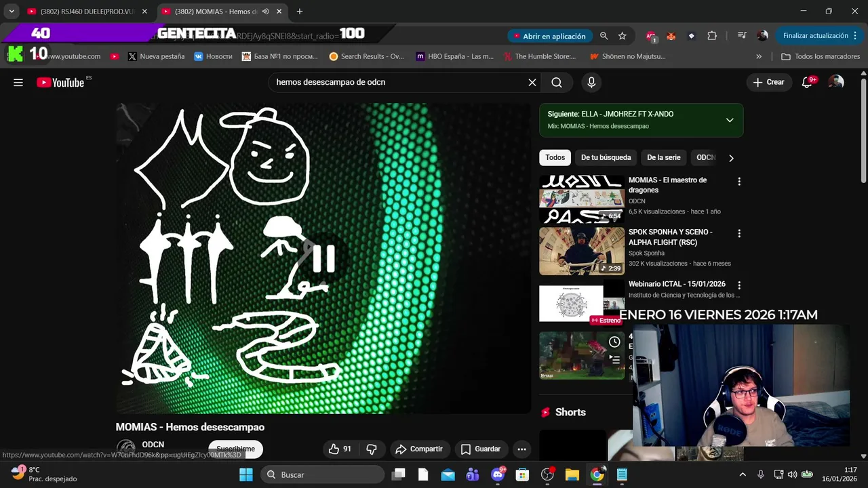Image resolution: width=868 pixels, height=488 pixels.
Task: Open Microsoft Teams on the taskbar
Action: (473, 474)
